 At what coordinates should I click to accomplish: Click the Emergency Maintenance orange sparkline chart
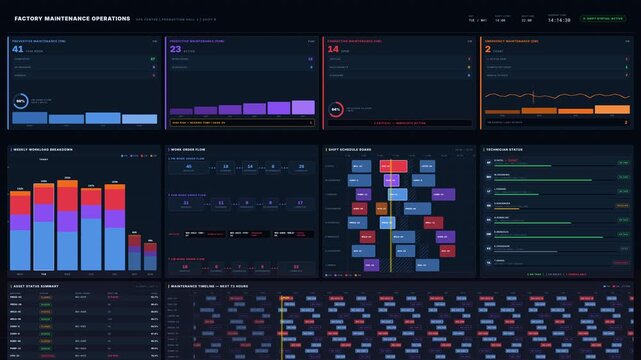coord(557,96)
